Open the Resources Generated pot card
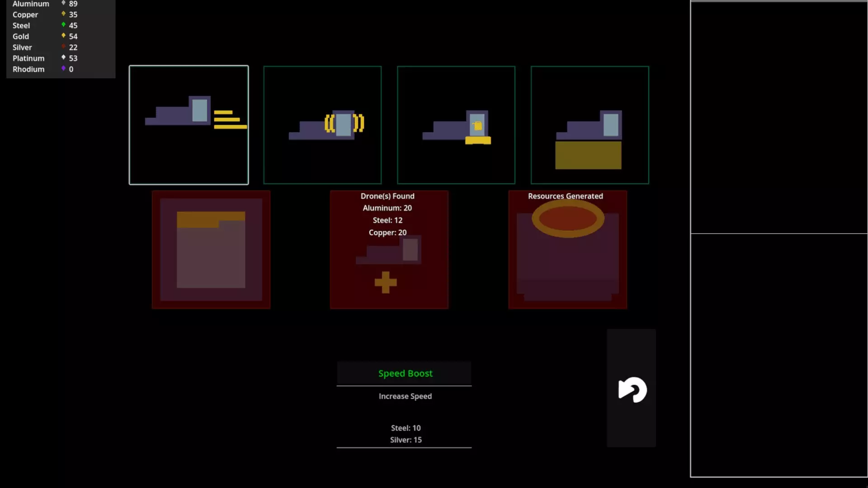Screen dimensions: 868x488 (567, 250)
